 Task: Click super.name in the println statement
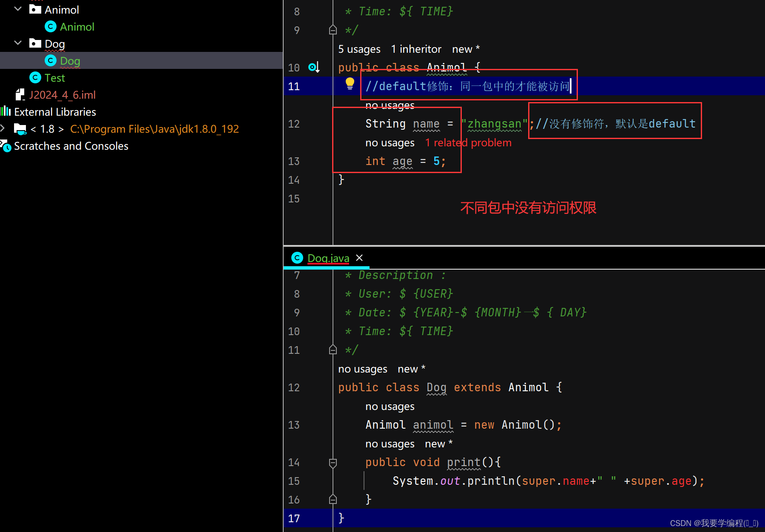point(555,481)
